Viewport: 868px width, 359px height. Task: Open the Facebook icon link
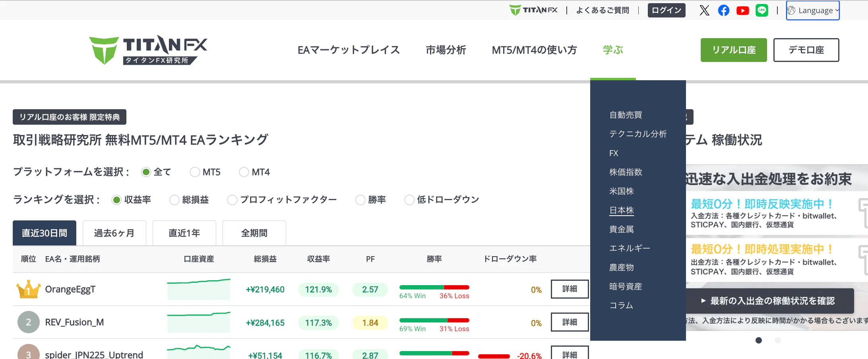point(723,10)
